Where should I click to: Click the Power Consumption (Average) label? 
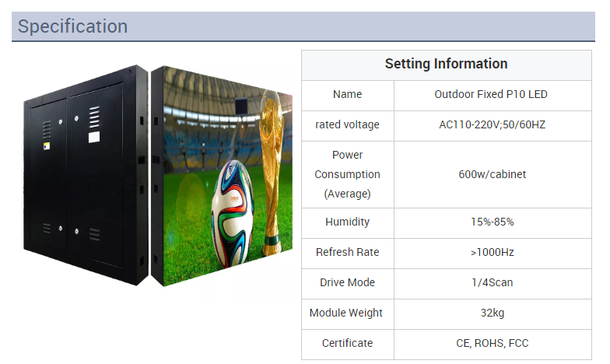click(x=347, y=174)
